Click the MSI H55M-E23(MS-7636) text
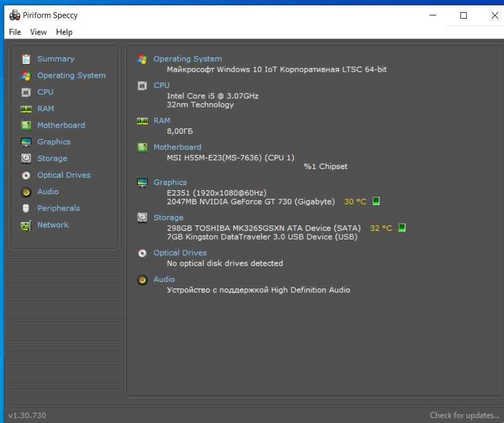Image resolution: width=504 pixels, height=423 pixels. point(230,158)
